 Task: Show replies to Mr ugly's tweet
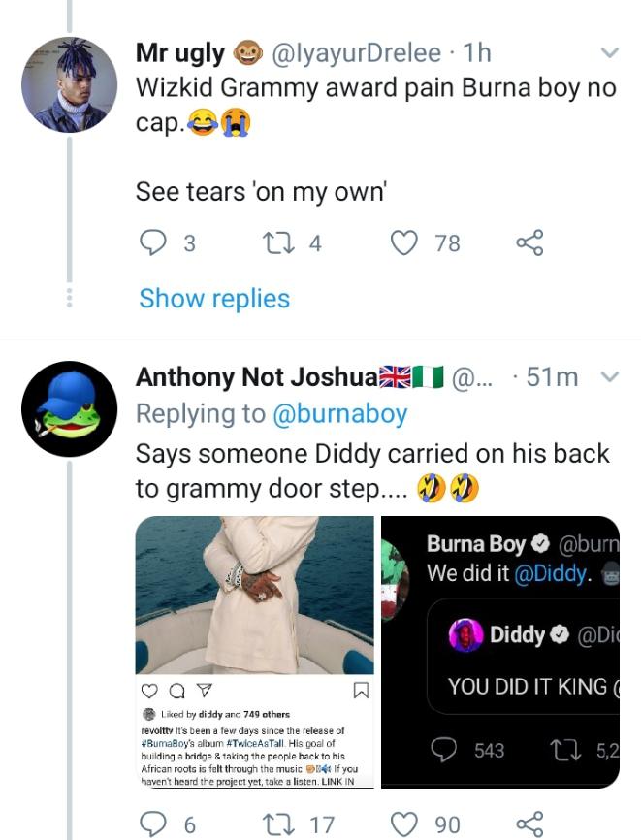coord(214,299)
